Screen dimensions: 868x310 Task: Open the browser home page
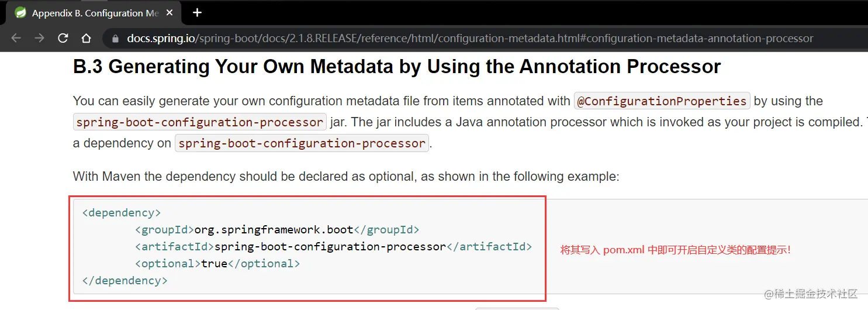(x=86, y=39)
